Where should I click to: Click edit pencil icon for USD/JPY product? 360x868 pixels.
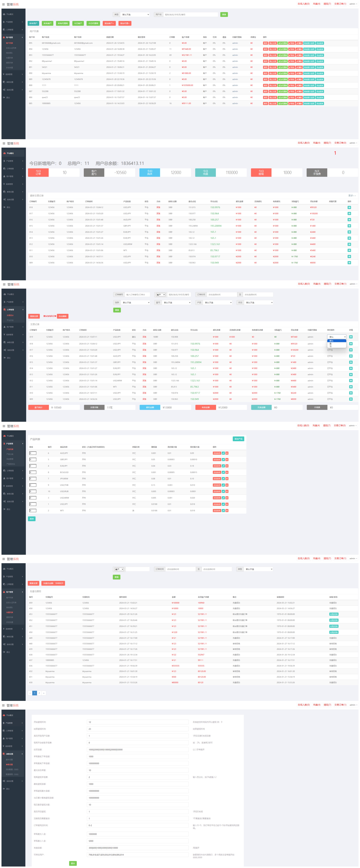(x=223, y=504)
